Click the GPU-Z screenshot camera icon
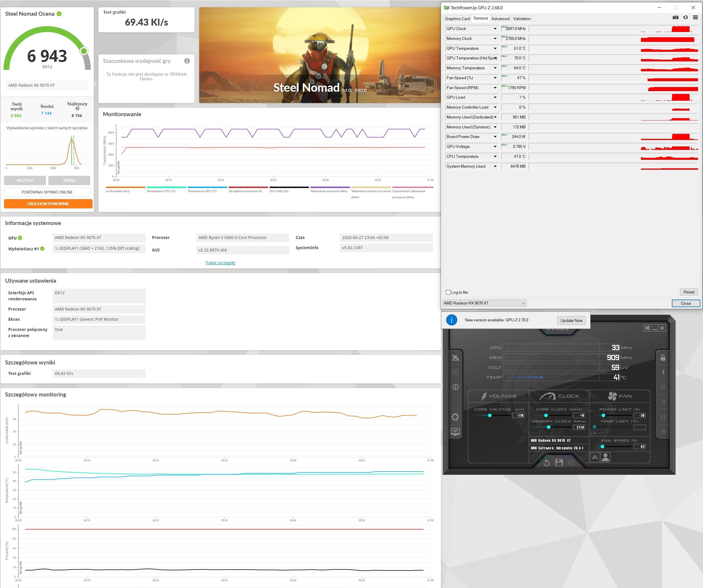The height and width of the screenshot is (588, 703). pos(676,17)
